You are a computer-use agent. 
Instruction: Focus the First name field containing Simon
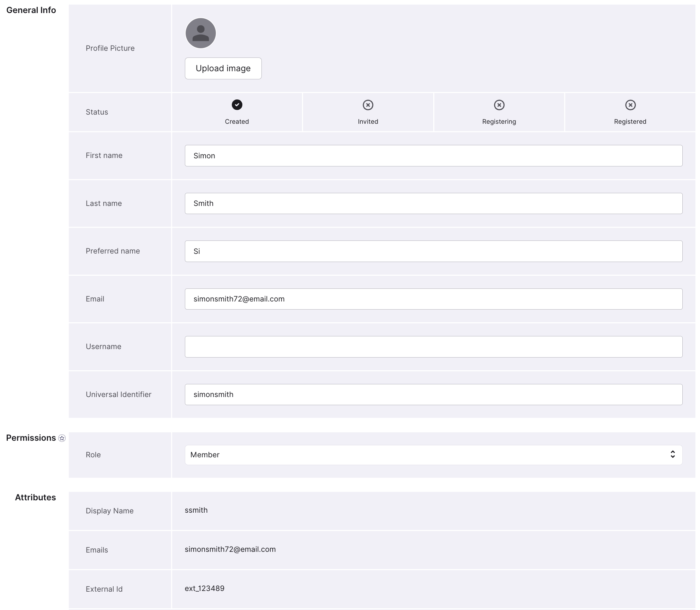pos(433,156)
